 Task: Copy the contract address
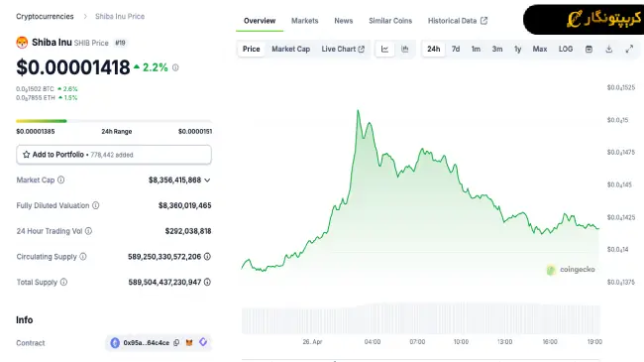176,343
